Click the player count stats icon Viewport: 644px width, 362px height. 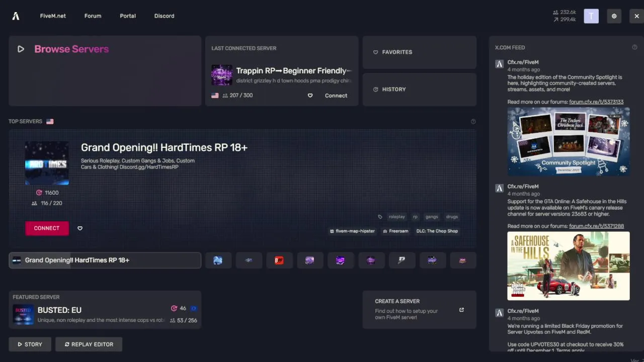pyautogui.click(x=555, y=12)
